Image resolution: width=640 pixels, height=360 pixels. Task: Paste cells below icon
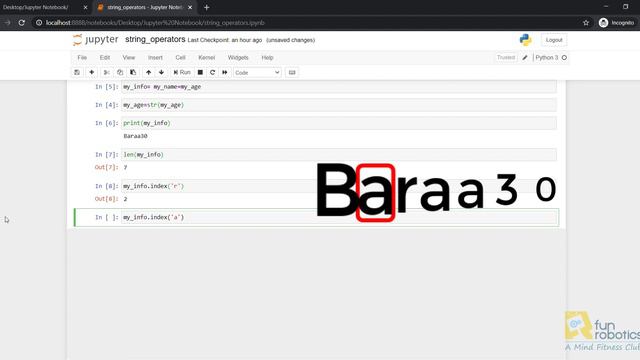tap(133, 72)
